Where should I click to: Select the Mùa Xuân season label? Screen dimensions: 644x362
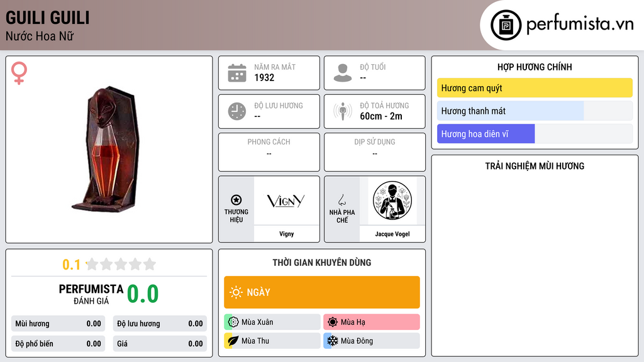pos(257,322)
